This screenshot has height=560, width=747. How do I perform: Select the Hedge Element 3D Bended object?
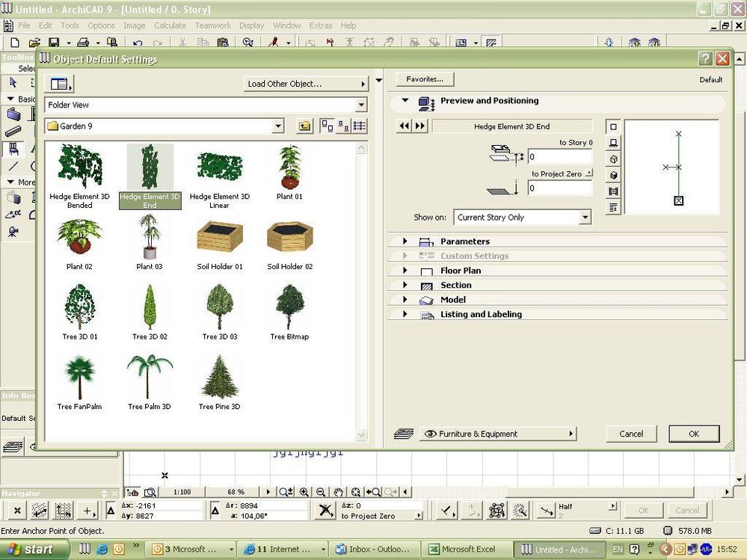pos(79,176)
